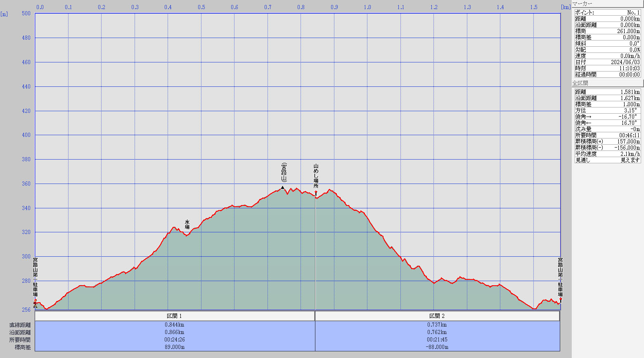Select the 標高 261.000m row in the marker panel
This screenshot has width=644, height=358.
(607, 31)
